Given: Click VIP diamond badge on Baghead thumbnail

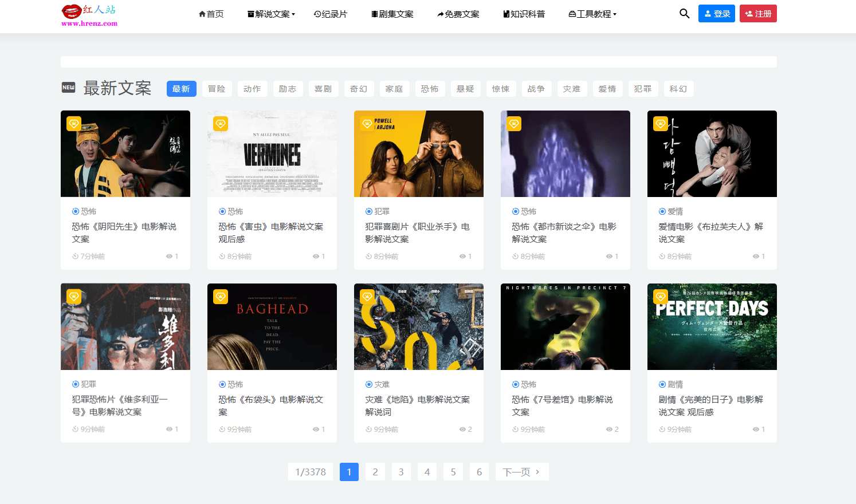Looking at the screenshot, I should [x=221, y=297].
